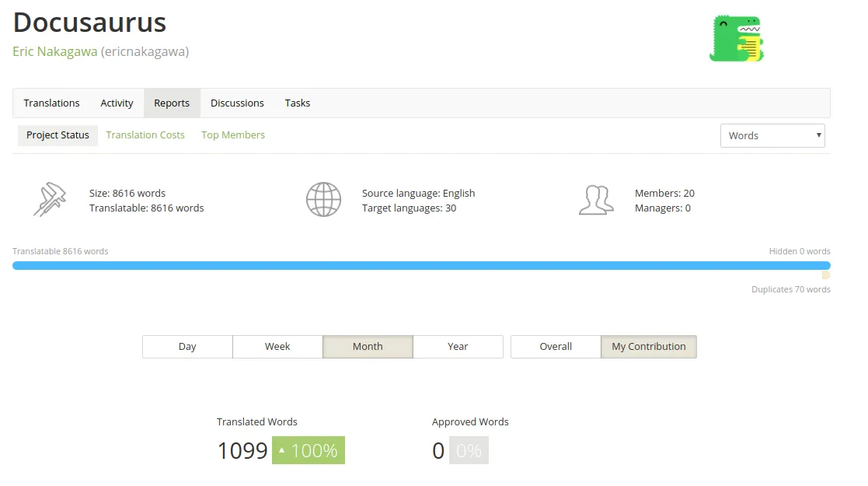Click the "Translatable 8616 words" bar label
The image size is (868, 486).
pos(61,251)
